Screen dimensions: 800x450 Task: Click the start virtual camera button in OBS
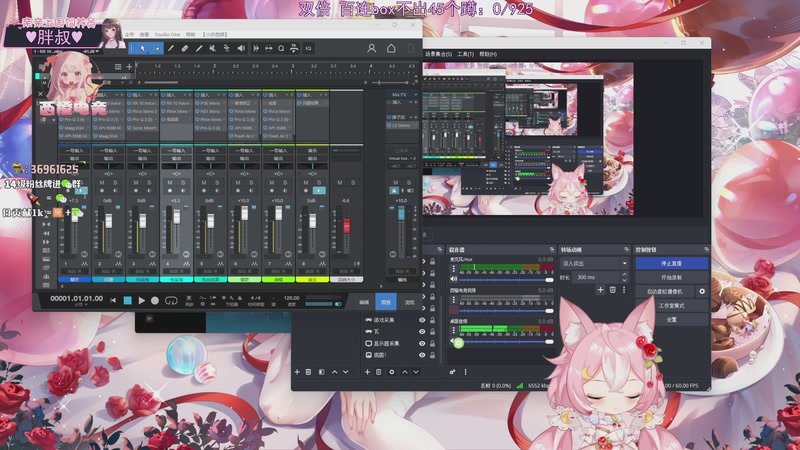pos(665,291)
